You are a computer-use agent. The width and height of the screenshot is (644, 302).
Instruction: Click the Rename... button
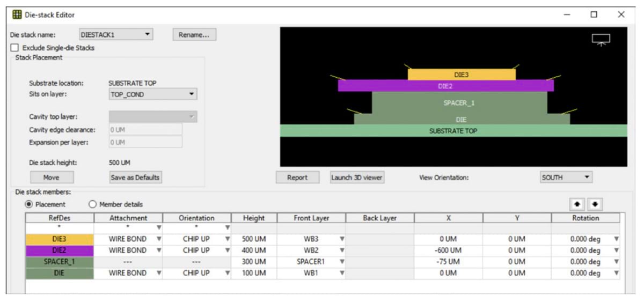tap(194, 34)
